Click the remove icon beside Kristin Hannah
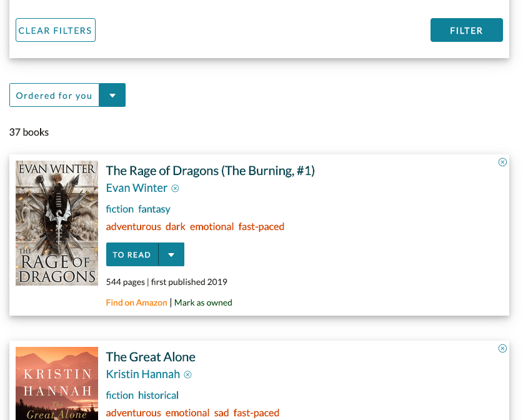The height and width of the screenshot is (420, 523). 188,374
